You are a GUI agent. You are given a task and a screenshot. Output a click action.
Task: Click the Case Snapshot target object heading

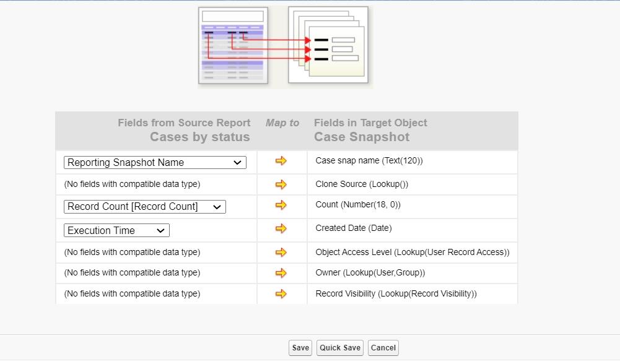pyautogui.click(x=362, y=137)
